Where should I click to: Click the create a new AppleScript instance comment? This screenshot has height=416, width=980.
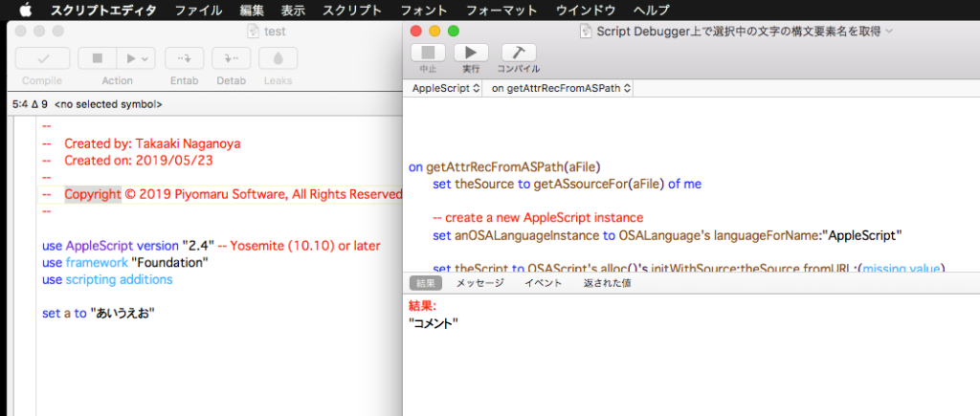coord(538,218)
